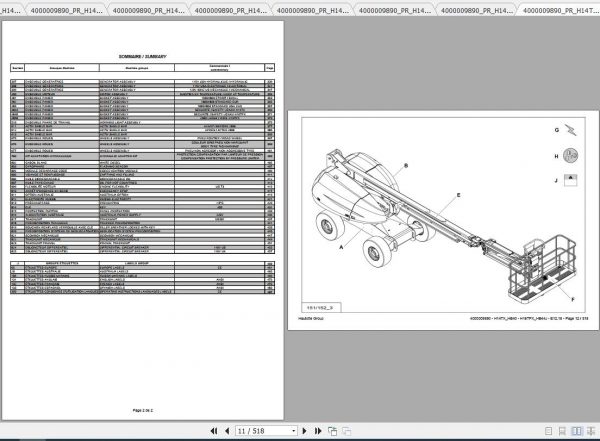The height and width of the screenshot is (441, 600).
Task: Click callout label F near the basket
Action: (x=573, y=299)
